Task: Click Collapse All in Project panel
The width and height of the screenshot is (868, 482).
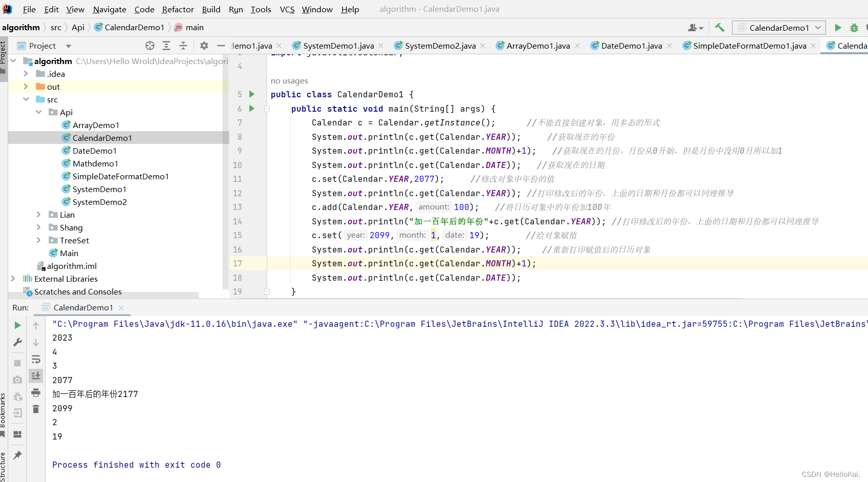Action: 183,46
